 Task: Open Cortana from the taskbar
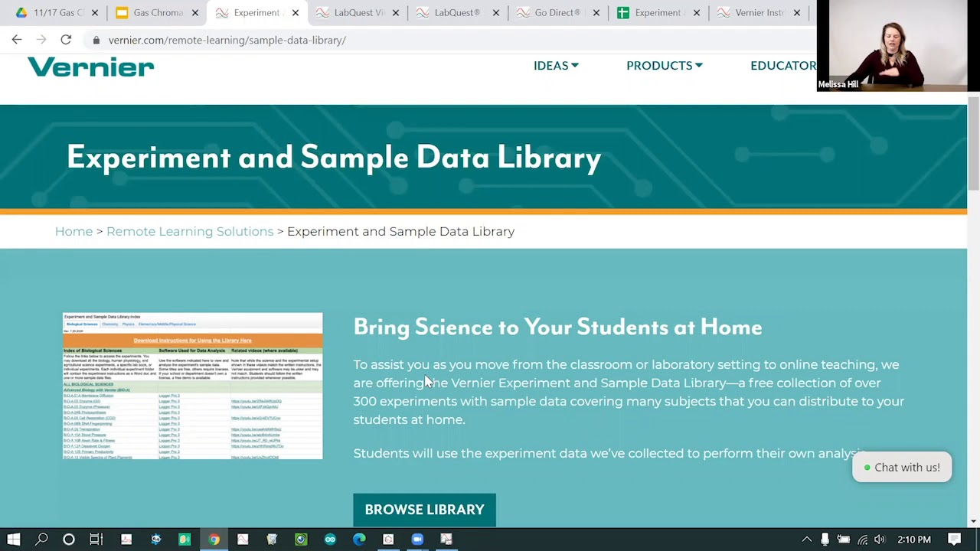pyautogui.click(x=69, y=540)
